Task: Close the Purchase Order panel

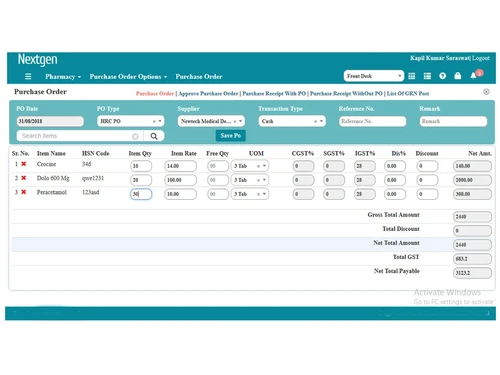Action: (486, 92)
